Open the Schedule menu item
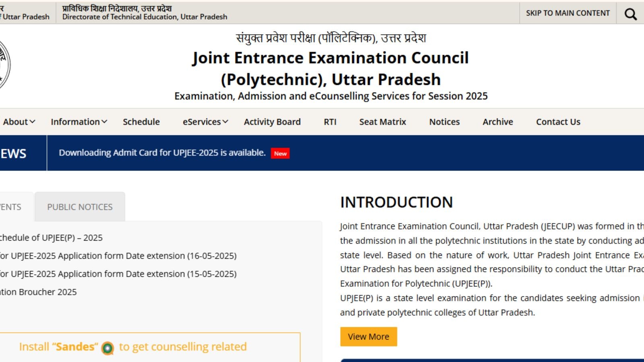This screenshot has width=644, height=362. (141, 122)
